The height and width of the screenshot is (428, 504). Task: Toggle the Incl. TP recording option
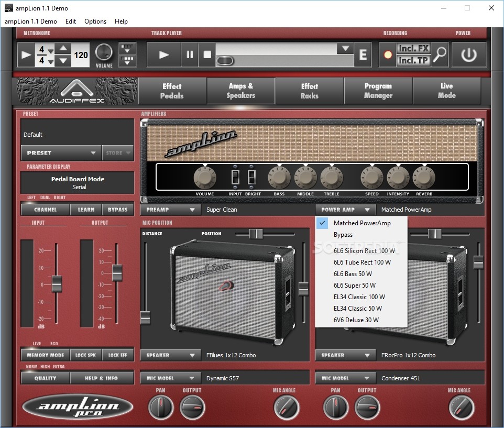coord(413,60)
